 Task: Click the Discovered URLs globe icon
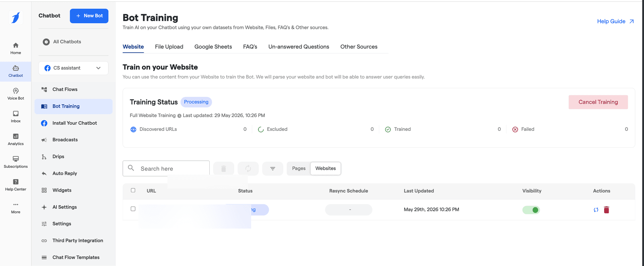[133, 130]
